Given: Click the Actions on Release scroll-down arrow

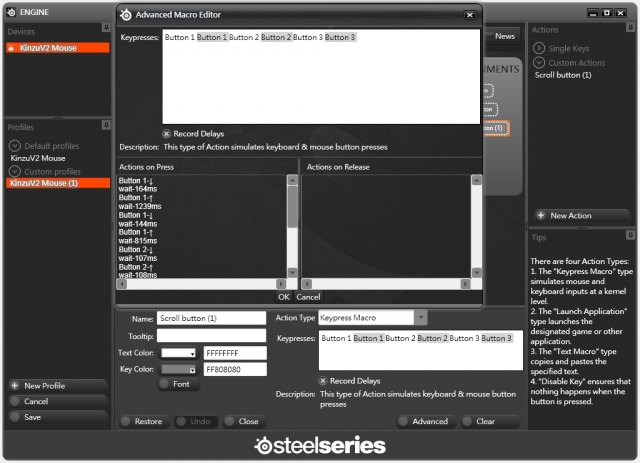Looking at the screenshot, I should [477, 272].
